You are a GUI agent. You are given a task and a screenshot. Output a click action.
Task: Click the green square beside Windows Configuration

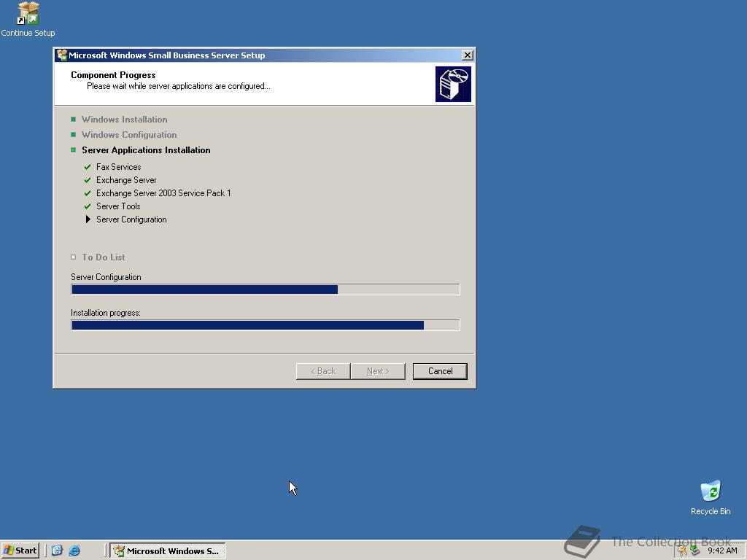point(74,135)
